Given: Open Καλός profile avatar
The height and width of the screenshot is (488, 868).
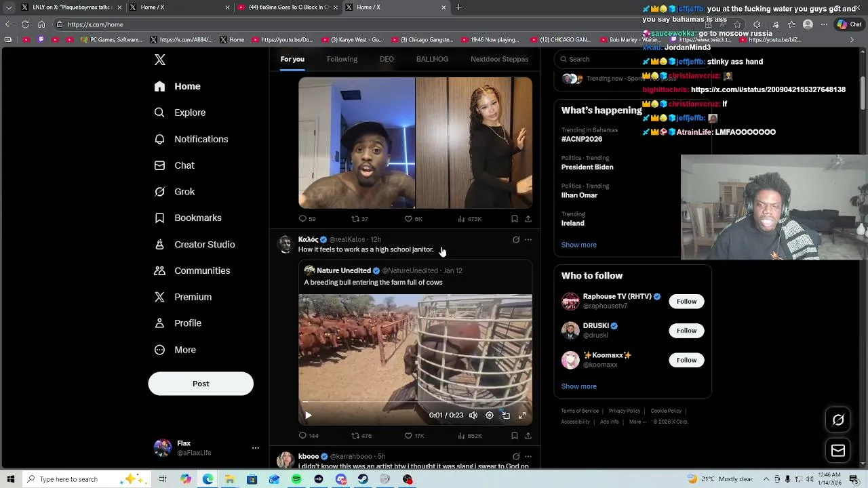Looking at the screenshot, I should (x=285, y=244).
